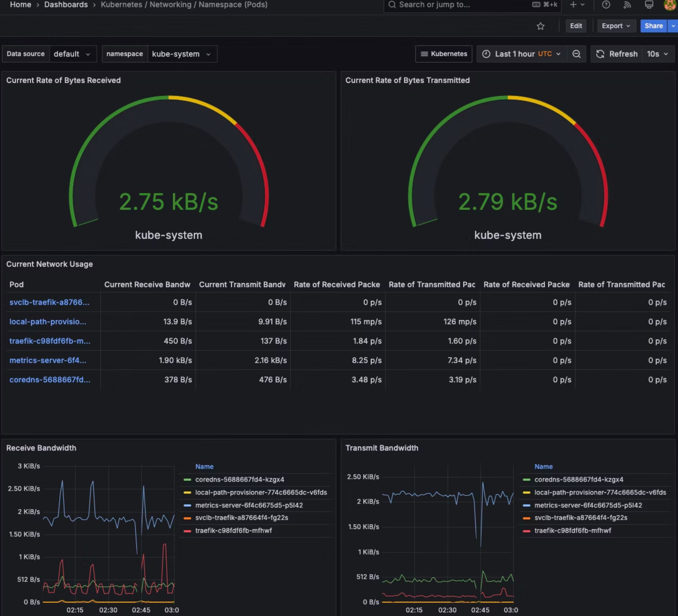Image resolution: width=678 pixels, height=616 pixels.
Task: Click coredns green color swatch in Receive legend
Action: (x=187, y=479)
